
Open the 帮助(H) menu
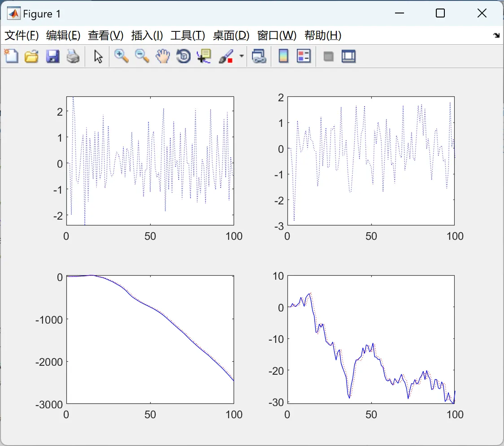[323, 35]
